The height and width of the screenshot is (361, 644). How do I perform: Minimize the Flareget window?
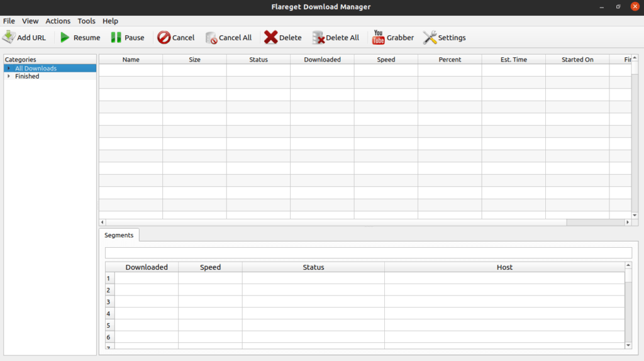click(602, 7)
